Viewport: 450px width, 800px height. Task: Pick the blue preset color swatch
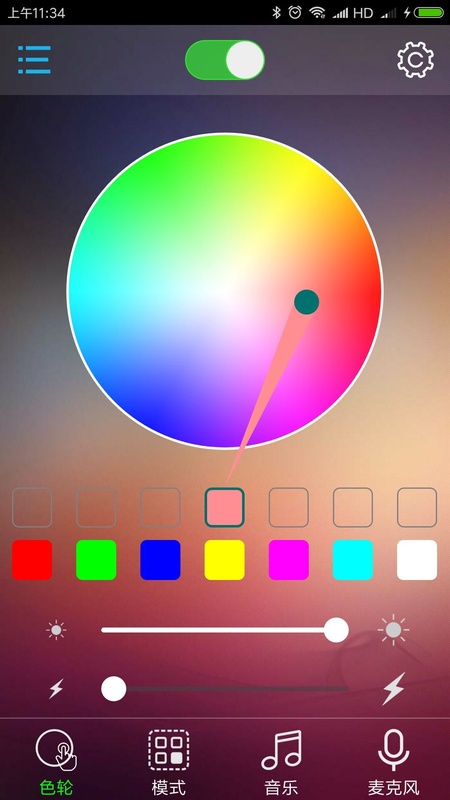[x=161, y=560]
